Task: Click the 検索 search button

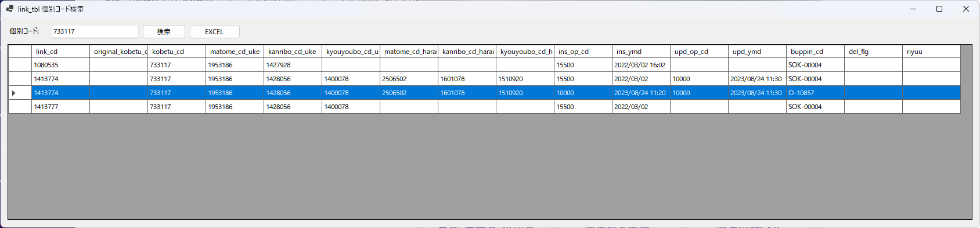Action: [x=164, y=32]
